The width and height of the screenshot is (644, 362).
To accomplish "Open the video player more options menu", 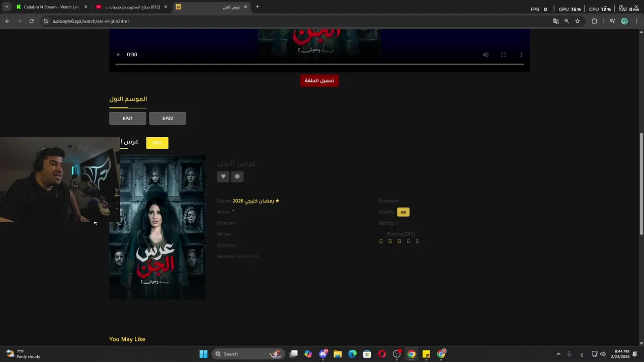I will pos(521,55).
